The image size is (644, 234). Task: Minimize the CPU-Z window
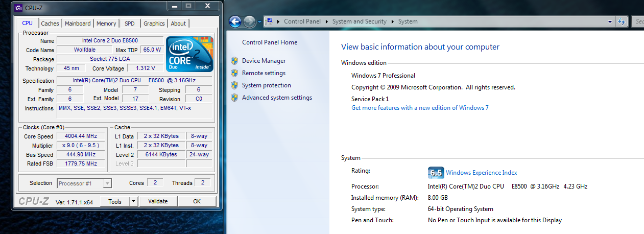[174, 6]
